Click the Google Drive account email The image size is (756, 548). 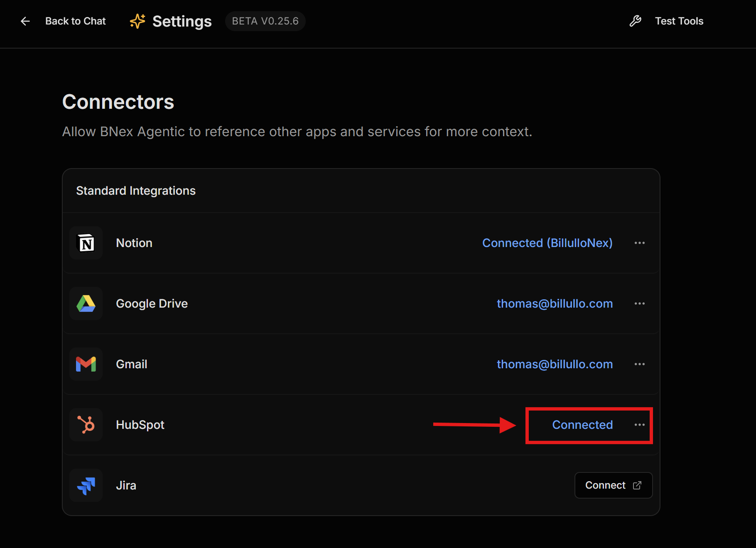tap(555, 303)
